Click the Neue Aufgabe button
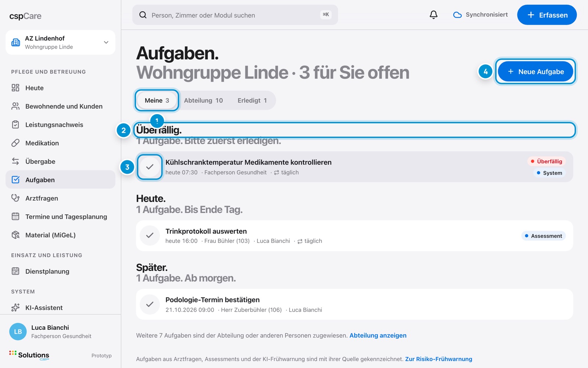Viewport: 588px width, 368px height. pyautogui.click(x=535, y=71)
